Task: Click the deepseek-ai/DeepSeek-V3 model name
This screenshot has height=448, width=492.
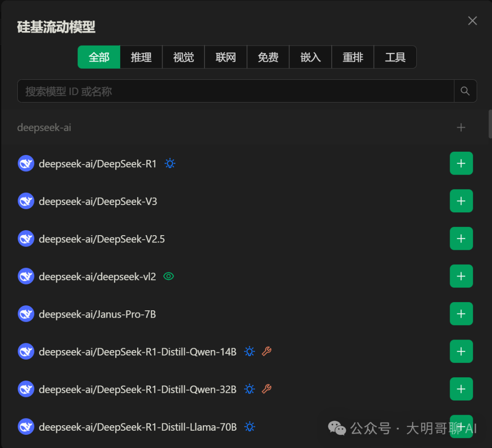Action: click(x=98, y=201)
